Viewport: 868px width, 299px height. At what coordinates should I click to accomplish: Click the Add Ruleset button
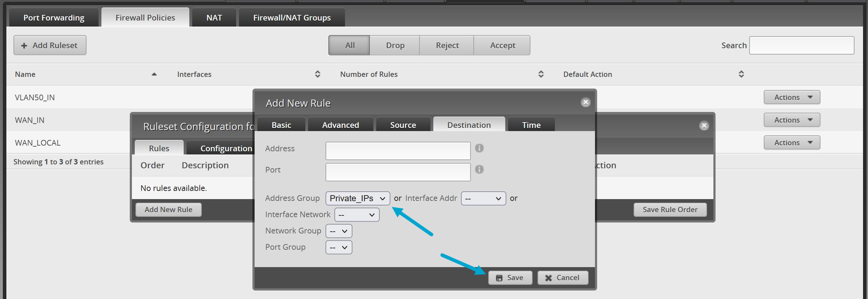pos(50,45)
